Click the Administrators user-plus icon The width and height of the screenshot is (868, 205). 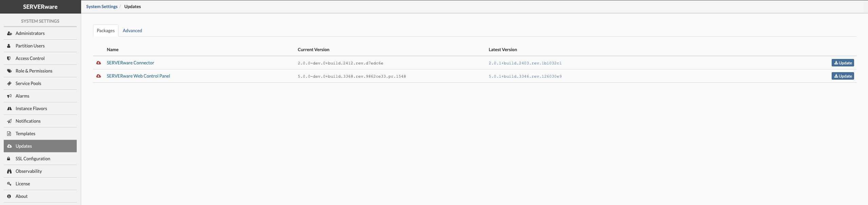[10, 33]
